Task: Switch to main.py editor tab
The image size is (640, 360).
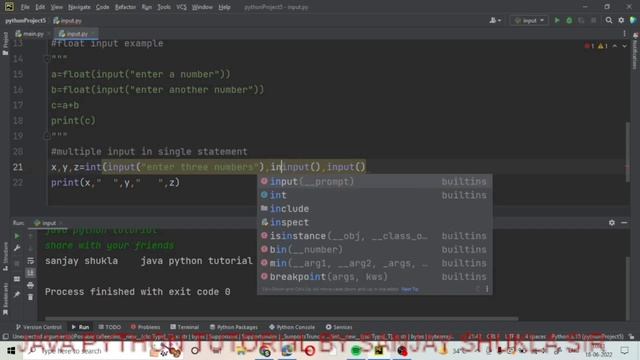Action: [33, 34]
